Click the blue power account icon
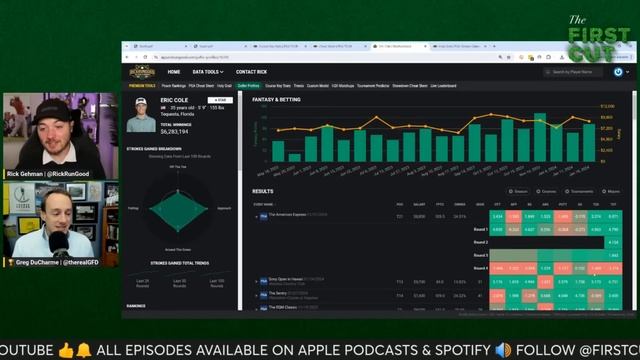 point(618,72)
